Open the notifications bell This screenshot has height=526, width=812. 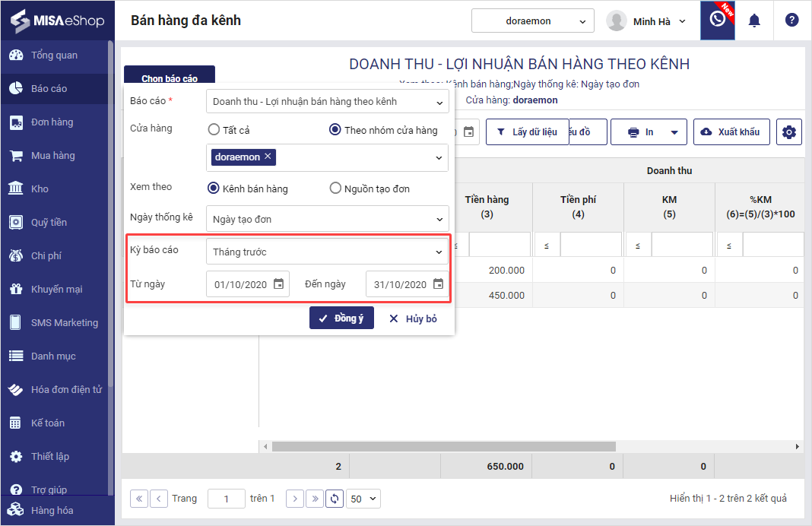754,21
